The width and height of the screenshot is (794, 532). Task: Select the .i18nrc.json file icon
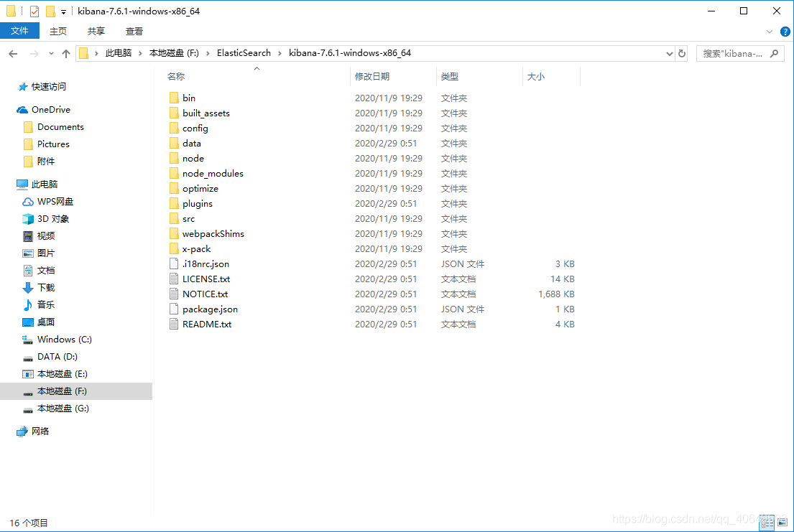pyautogui.click(x=174, y=263)
